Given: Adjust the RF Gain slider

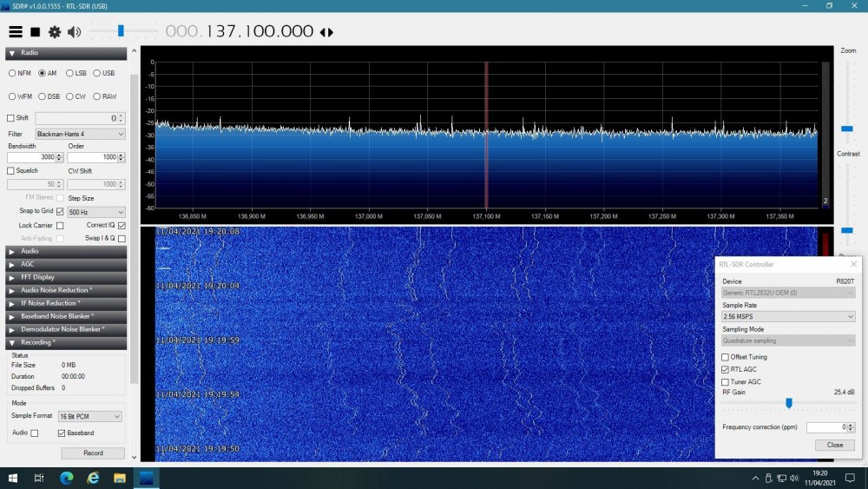Looking at the screenshot, I should coord(789,403).
